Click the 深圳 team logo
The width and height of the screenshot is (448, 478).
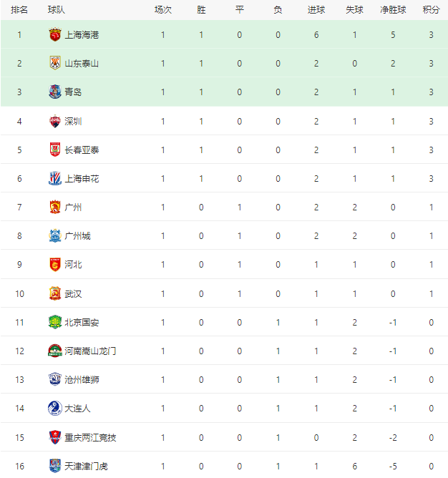click(55, 122)
